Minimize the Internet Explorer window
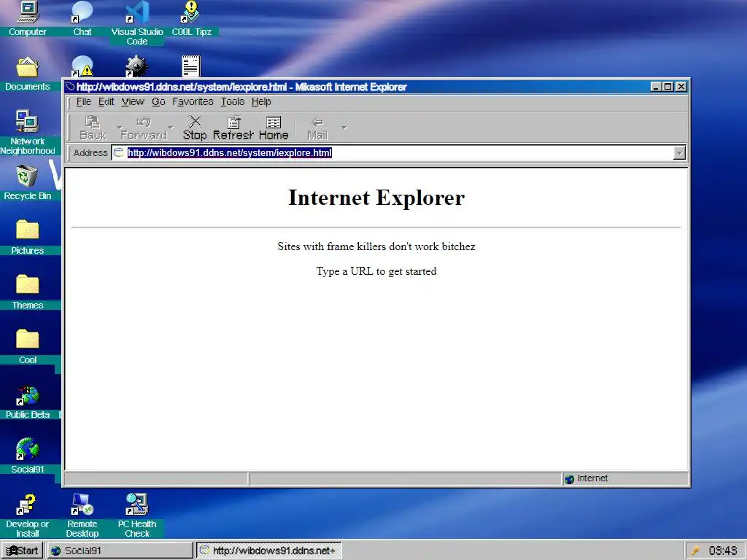 pyautogui.click(x=656, y=87)
